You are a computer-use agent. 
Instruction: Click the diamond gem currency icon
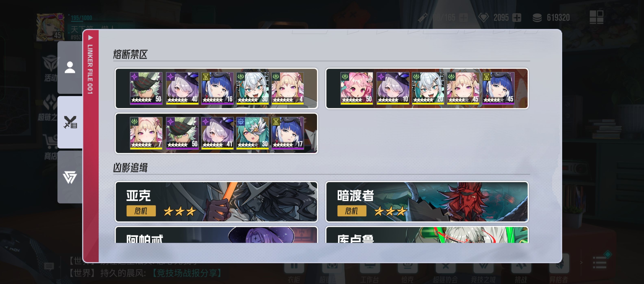(483, 17)
